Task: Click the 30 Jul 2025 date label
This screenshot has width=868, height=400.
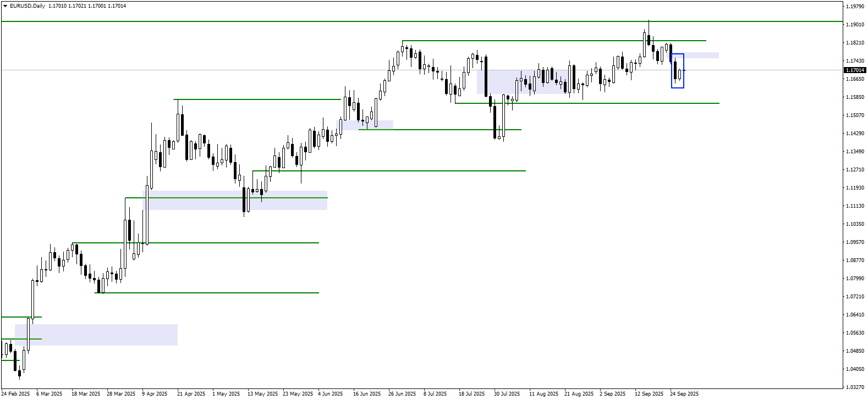Action: tap(507, 394)
